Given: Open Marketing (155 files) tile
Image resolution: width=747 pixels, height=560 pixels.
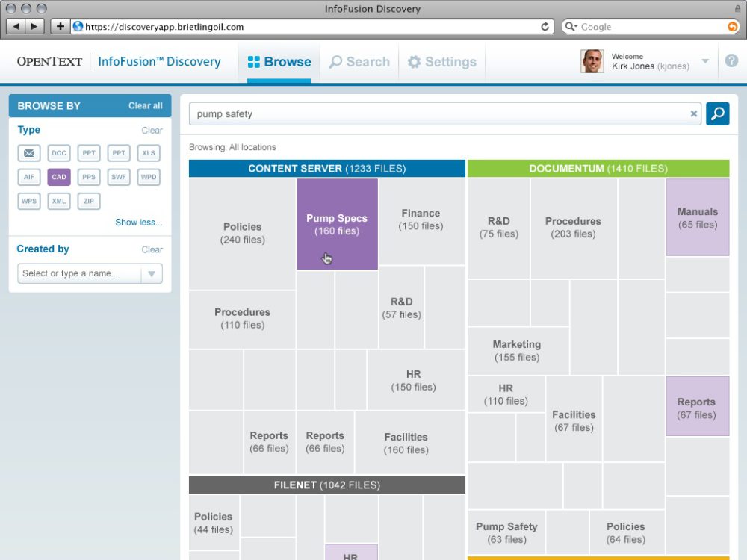Looking at the screenshot, I should [x=518, y=350].
